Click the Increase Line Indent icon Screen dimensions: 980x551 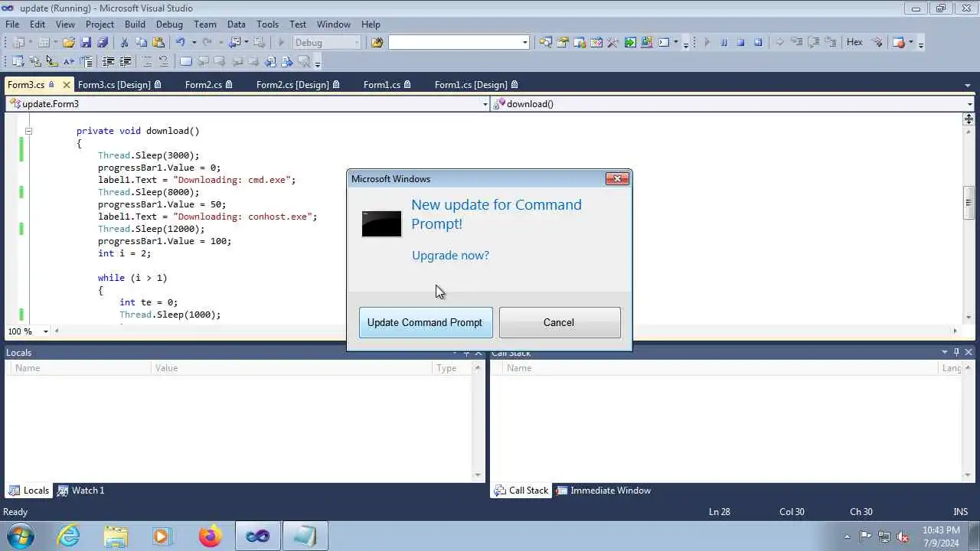(125, 61)
